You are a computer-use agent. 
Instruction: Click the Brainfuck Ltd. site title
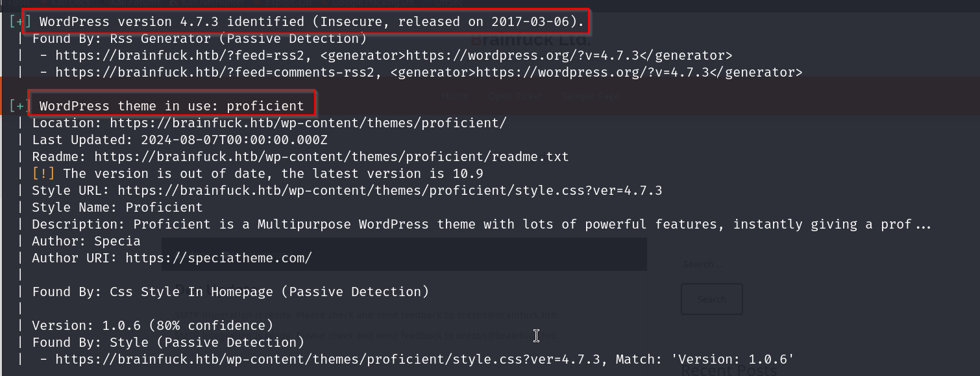coord(531,40)
